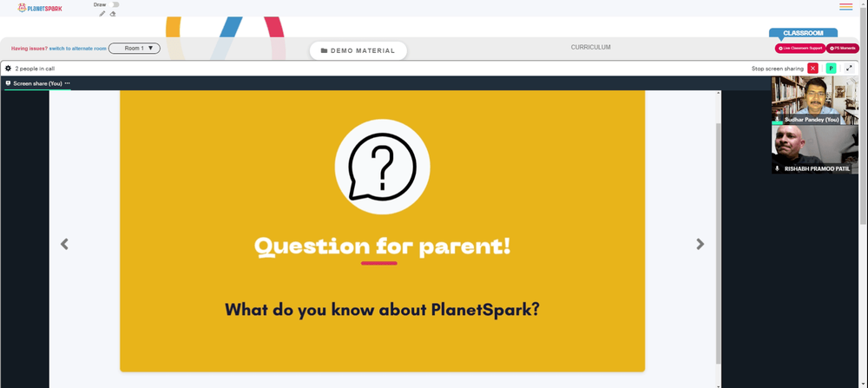Viewport: 868px width, 388px height.
Task: Select the pencil drawing tool
Action: pos(102,14)
